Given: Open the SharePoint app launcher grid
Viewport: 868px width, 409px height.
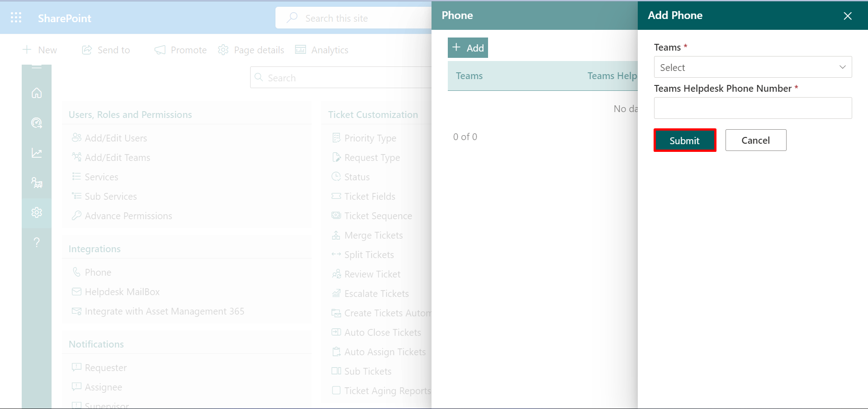Looking at the screenshot, I should click(16, 18).
